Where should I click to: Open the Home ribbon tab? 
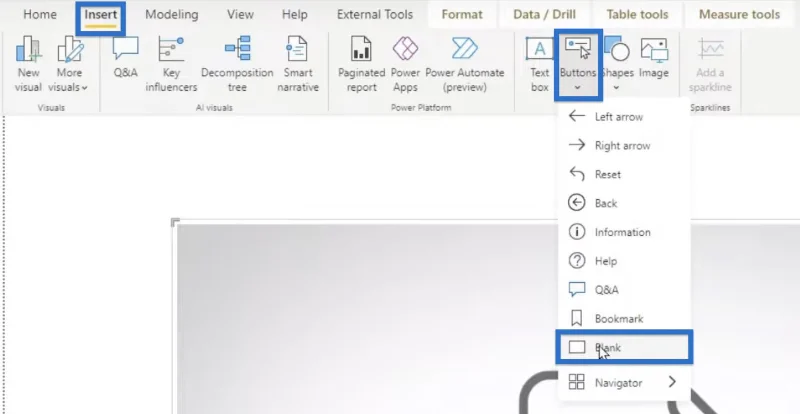click(x=40, y=15)
